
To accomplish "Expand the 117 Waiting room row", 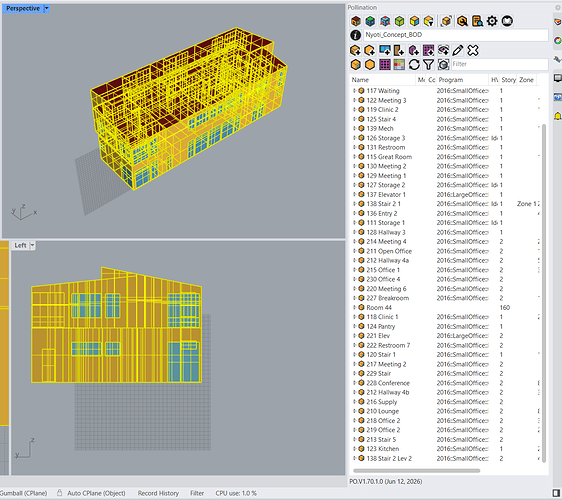I will tap(354, 91).
